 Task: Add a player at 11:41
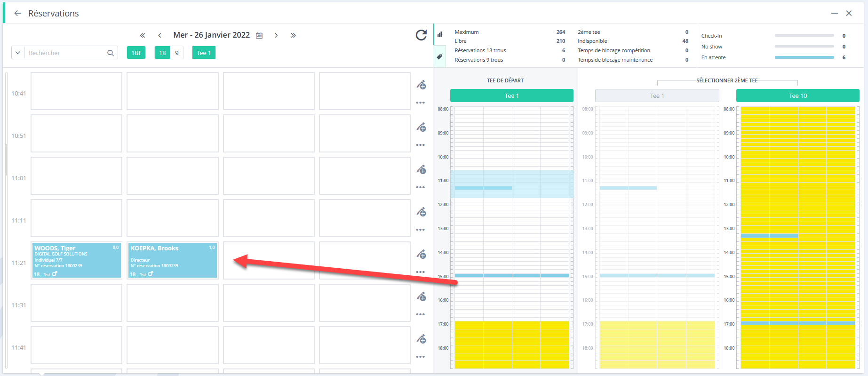(x=422, y=339)
